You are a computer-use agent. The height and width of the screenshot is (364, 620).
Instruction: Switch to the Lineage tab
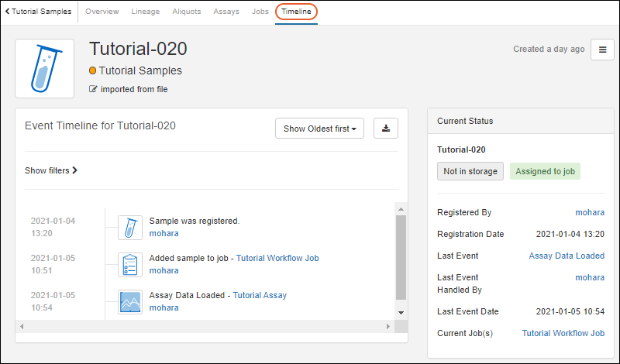[x=144, y=12]
